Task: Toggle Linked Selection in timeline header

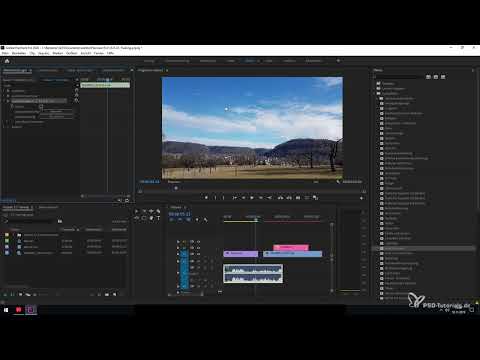Action: [x=188, y=220]
